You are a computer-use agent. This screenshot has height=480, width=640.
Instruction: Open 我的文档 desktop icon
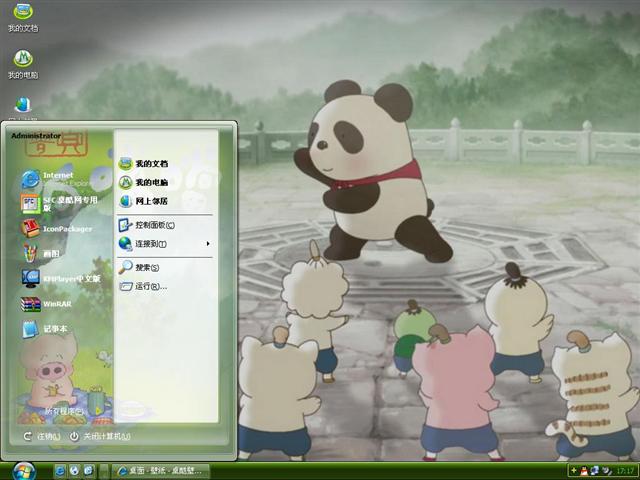(x=23, y=17)
